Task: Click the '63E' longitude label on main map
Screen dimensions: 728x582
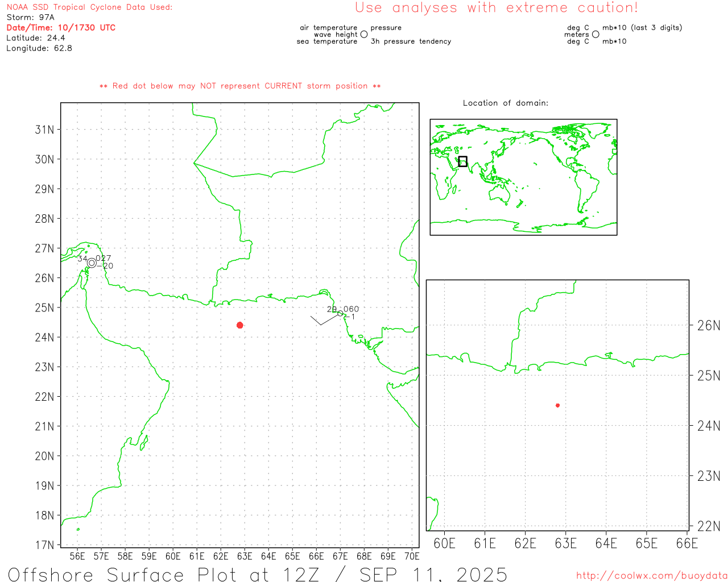Action: point(245,556)
